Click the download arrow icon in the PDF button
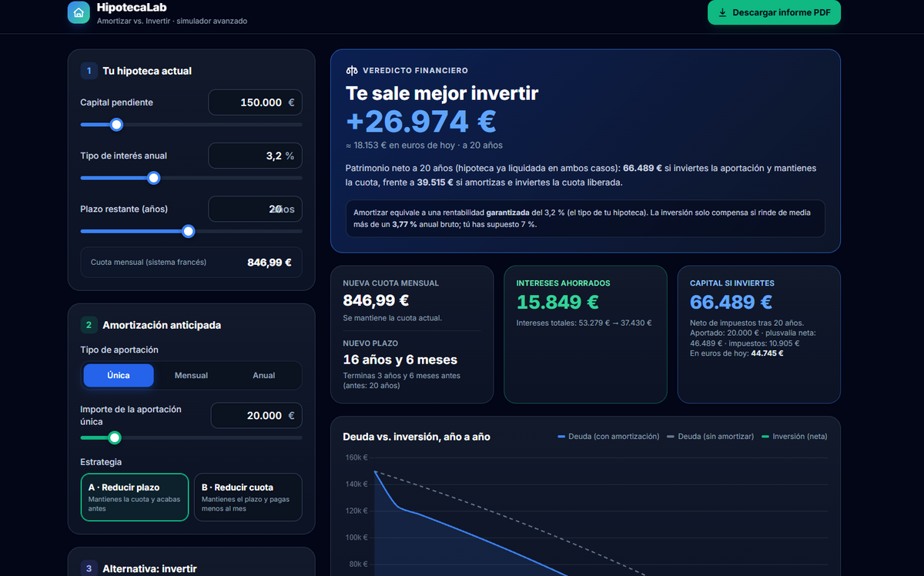Screen dimensions: 924x576 pyautogui.click(x=722, y=12)
